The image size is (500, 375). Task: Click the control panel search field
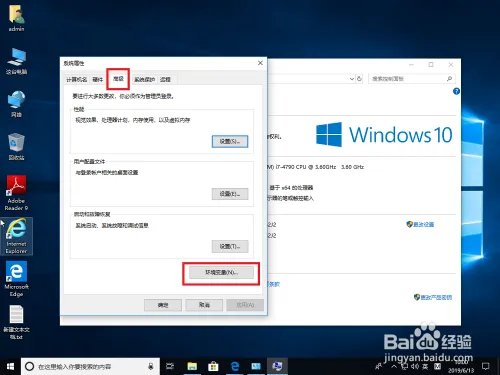coord(412,79)
